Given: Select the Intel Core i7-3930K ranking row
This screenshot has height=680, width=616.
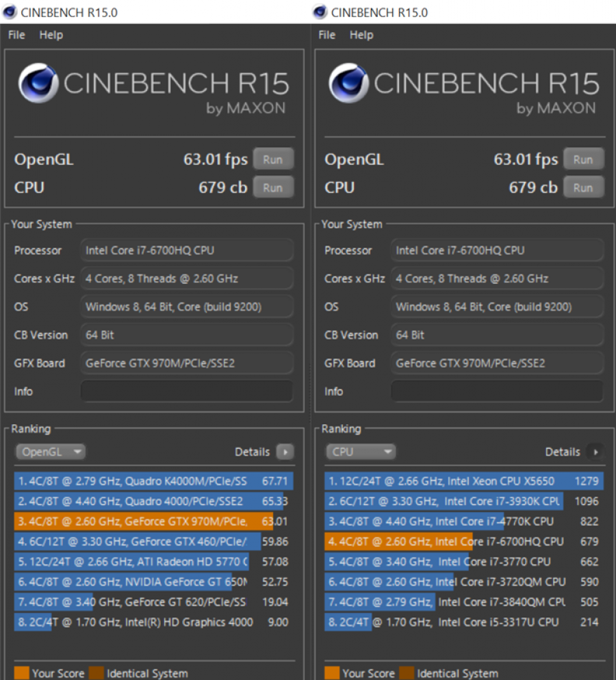Looking at the screenshot, I should [464, 501].
